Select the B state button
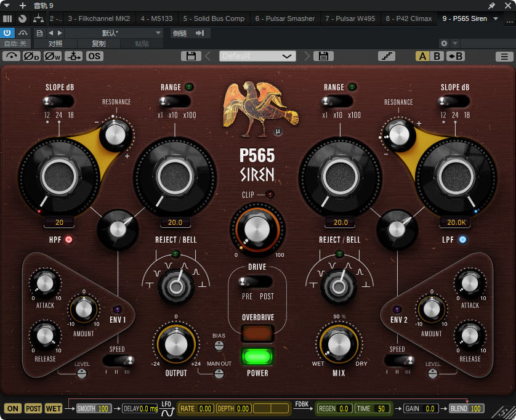This screenshot has width=516, height=420. click(437, 56)
